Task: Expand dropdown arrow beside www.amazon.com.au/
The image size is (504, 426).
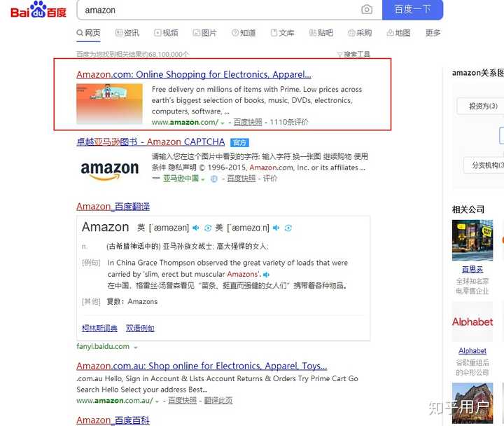Action: click(x=157, y=401)
